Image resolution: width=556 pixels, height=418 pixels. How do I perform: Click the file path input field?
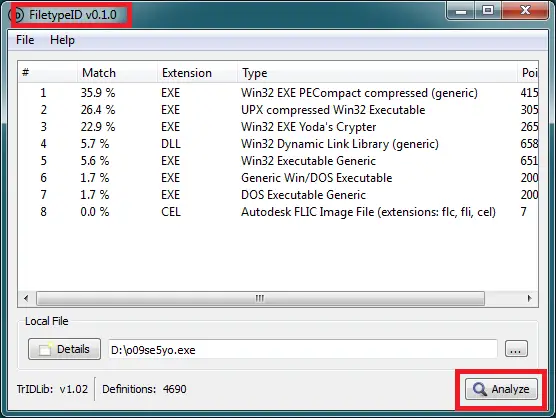pyautogui.click(x=302, y=350)
